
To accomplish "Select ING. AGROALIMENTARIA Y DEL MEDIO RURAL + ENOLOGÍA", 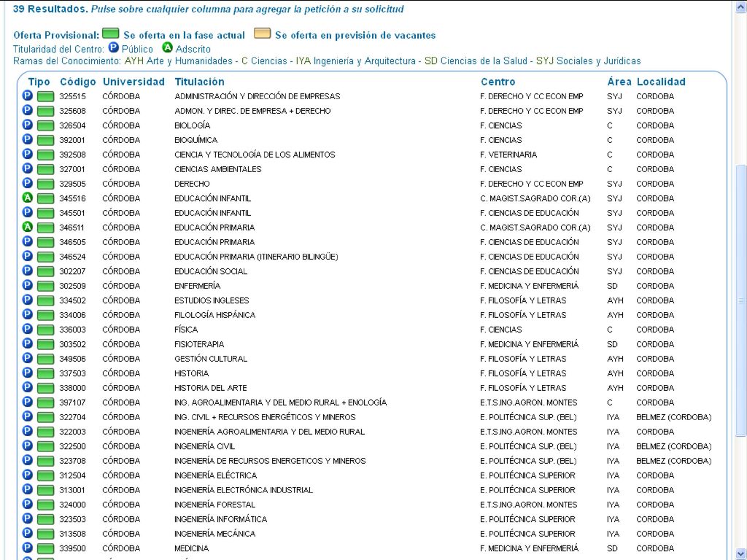I will click(x=281, y=402).
